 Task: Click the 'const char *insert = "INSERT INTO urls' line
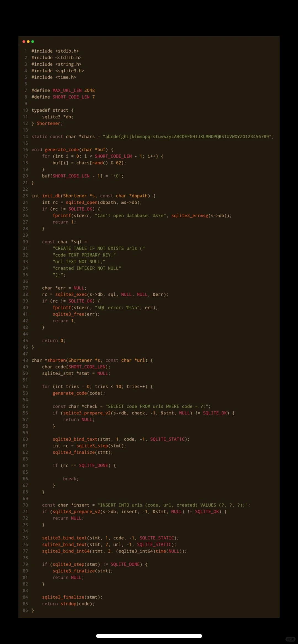[146, 505]
